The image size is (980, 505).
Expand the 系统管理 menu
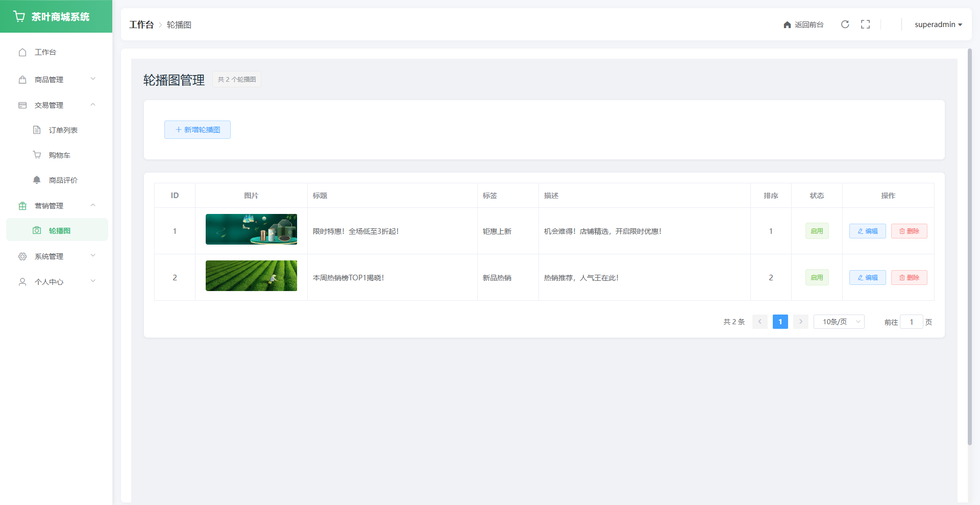coord(56,256)
